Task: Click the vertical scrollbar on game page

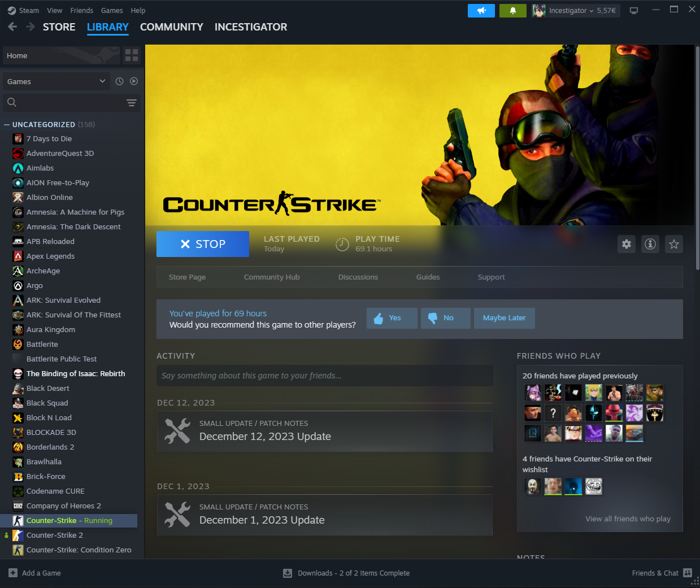Action: coord(697,169)
